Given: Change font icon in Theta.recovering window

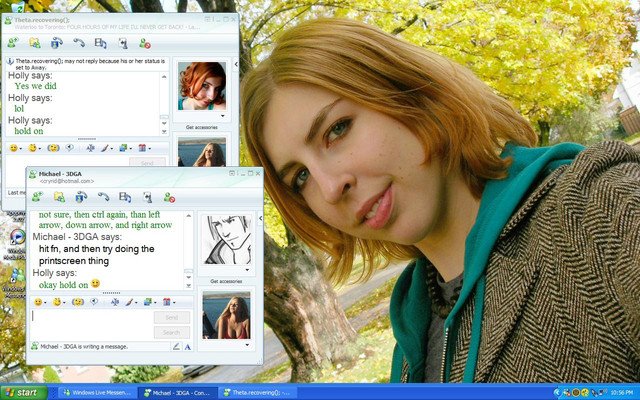Looking at the screenshot, I should pos(91,148).
